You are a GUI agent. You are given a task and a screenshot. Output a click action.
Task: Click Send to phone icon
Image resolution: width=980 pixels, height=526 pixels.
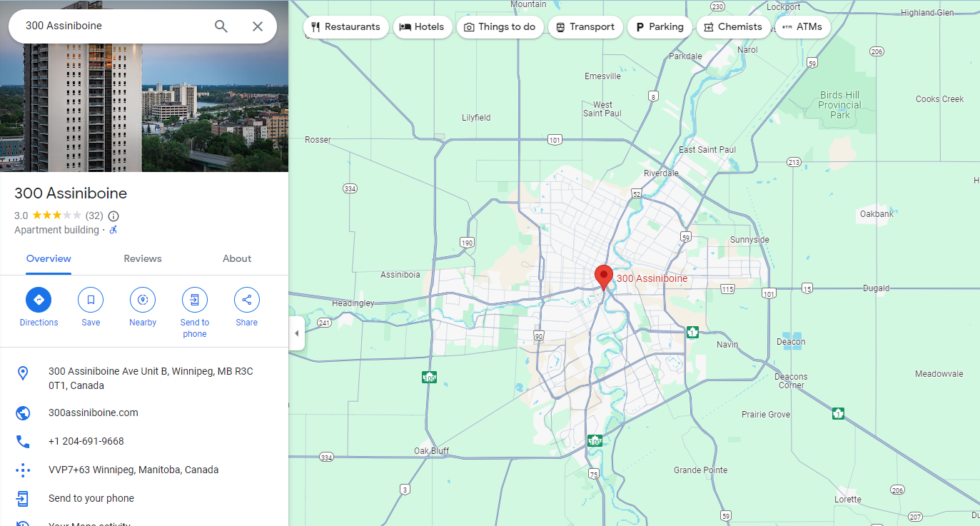pos(194,300)
